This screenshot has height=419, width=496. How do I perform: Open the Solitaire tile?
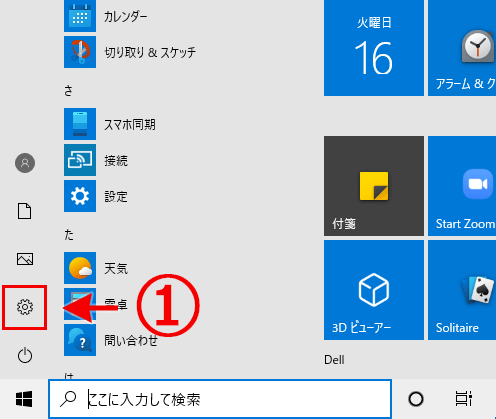coord(462,290)
